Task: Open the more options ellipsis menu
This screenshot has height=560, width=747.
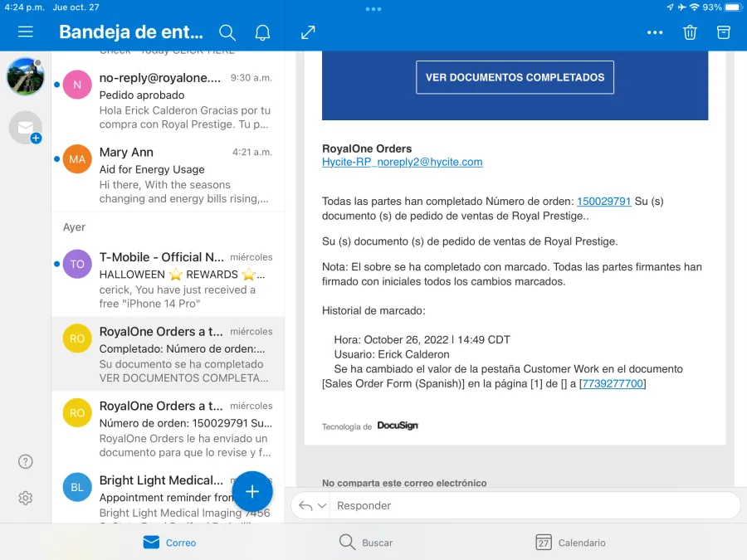Action: 655,32
